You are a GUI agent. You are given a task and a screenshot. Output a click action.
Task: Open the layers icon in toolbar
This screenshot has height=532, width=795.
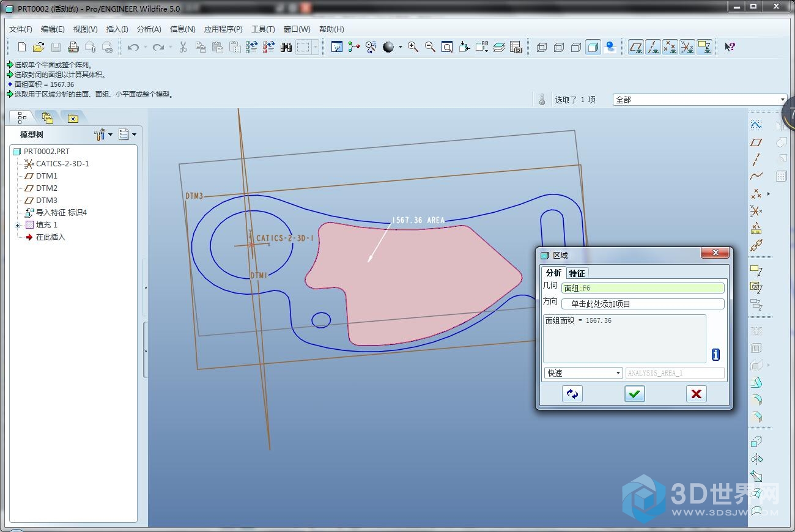(498, 47)
